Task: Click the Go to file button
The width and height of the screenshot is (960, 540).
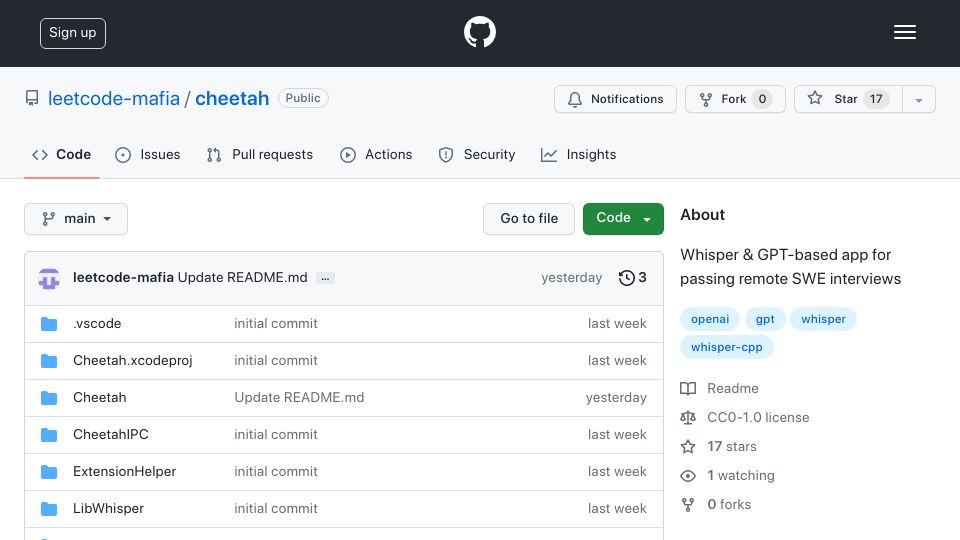Action: pos(529,219)
